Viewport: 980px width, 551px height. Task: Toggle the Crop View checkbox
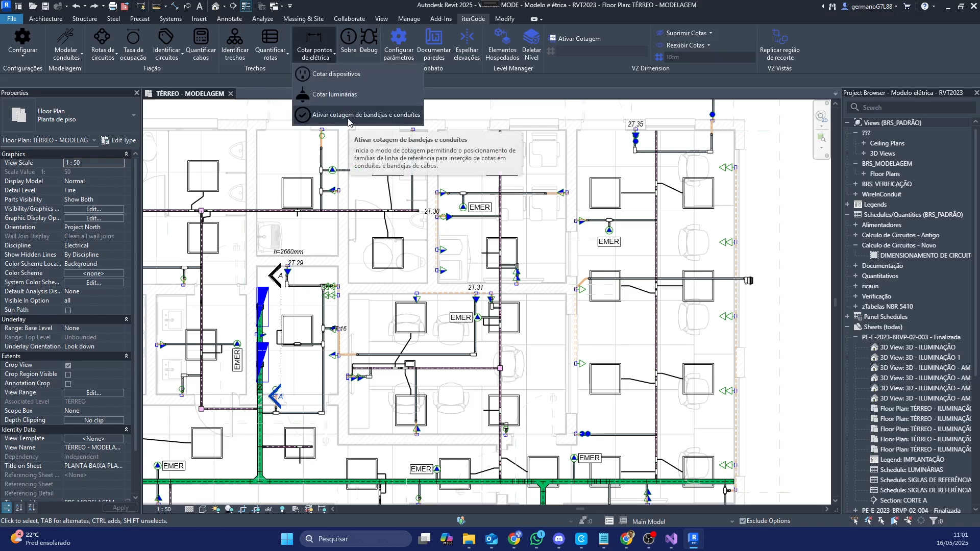(x=68, y=365)
